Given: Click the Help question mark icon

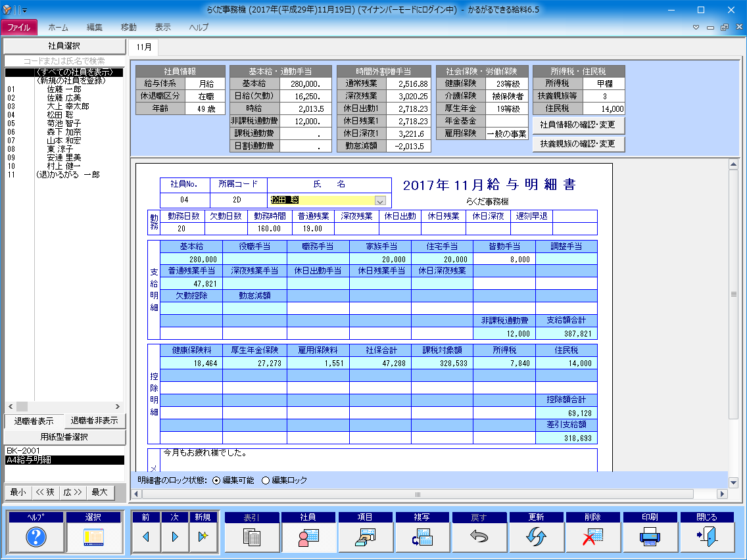Looking at the screenshot, I should [x=36, y=537].
